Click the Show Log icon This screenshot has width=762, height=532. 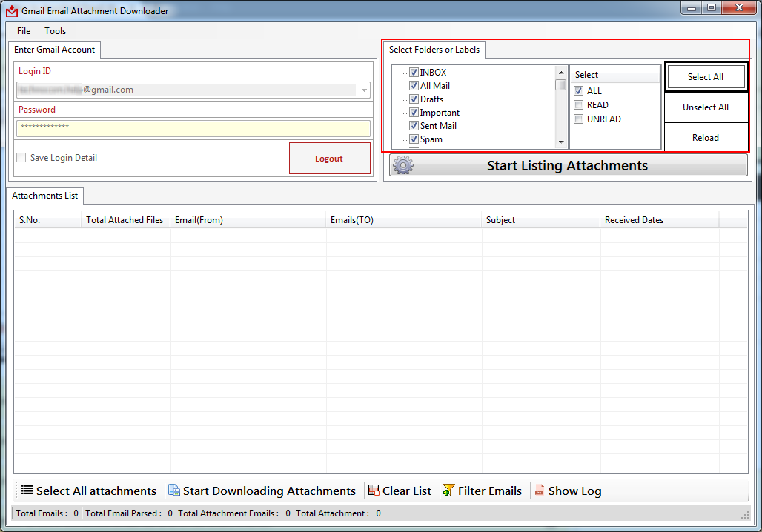coord(539,491)
